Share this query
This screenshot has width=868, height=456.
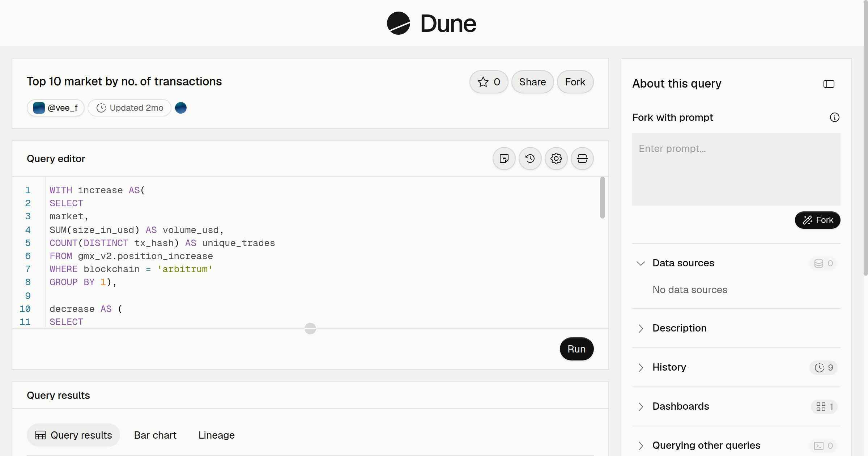532,82
